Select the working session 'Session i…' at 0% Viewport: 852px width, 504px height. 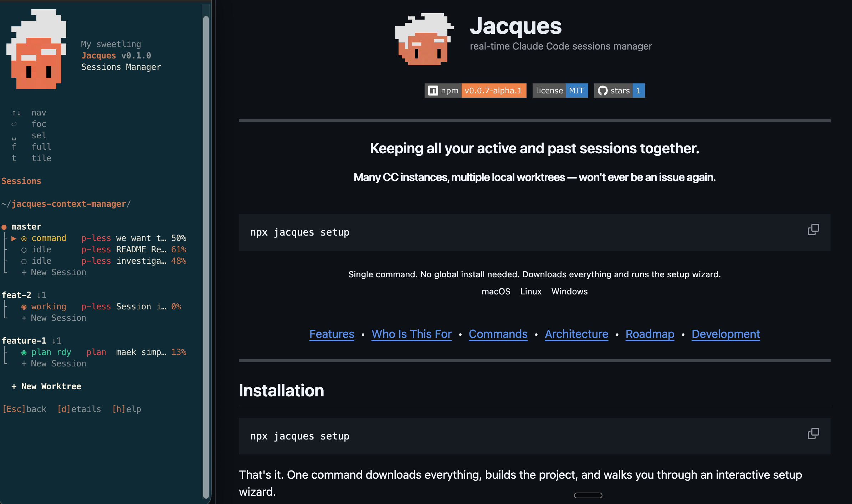point(101,307)
